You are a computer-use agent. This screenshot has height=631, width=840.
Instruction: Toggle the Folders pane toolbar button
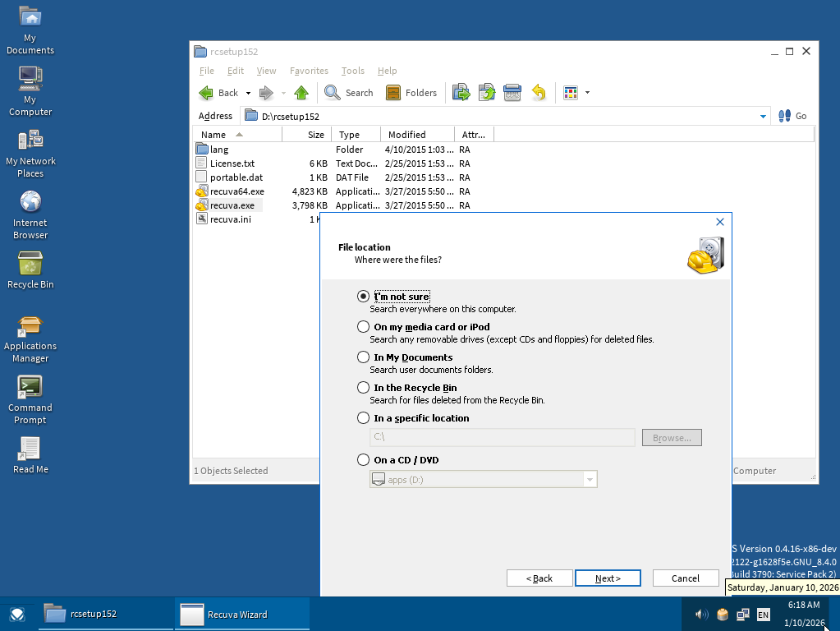click(411, 93)
